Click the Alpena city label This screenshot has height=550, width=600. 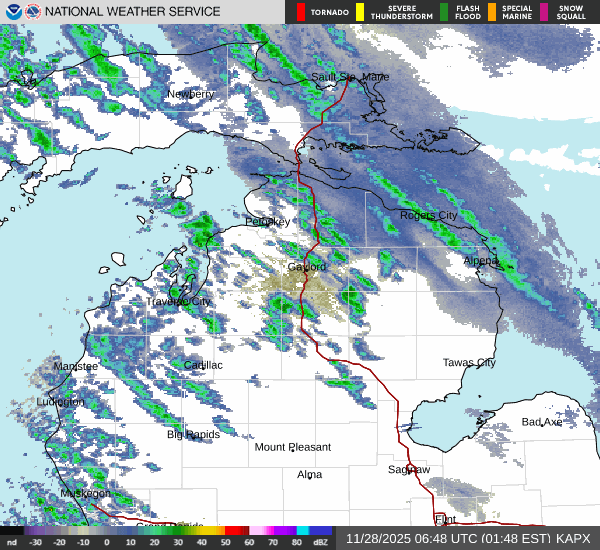coord(481,260)
